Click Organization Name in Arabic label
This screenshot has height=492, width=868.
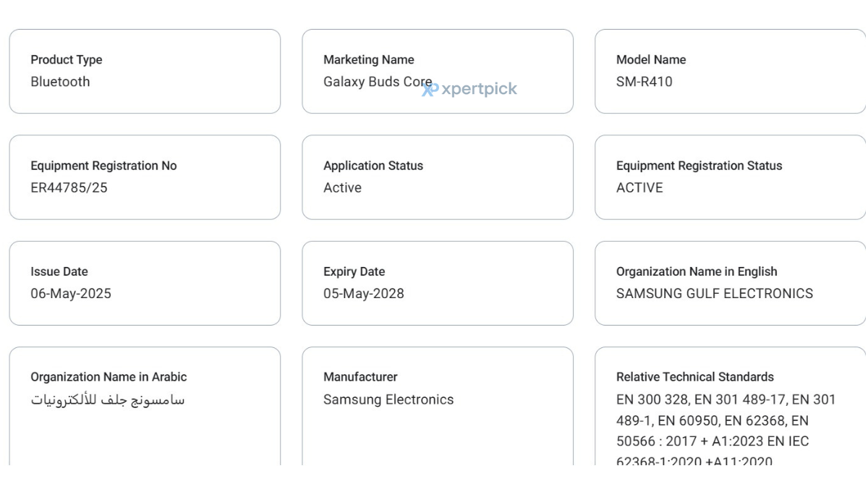click(109, 377)
